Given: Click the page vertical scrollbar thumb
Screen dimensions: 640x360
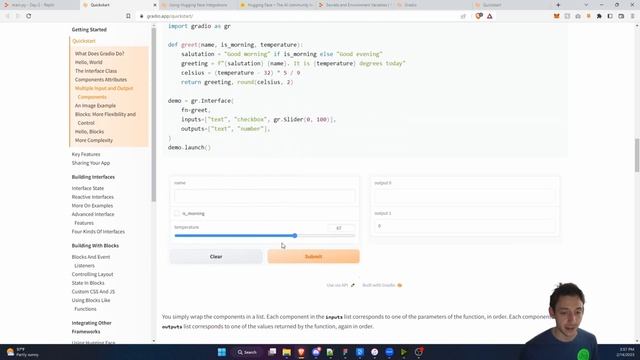Looking at the screenshot, I should [x=637, y=155].
